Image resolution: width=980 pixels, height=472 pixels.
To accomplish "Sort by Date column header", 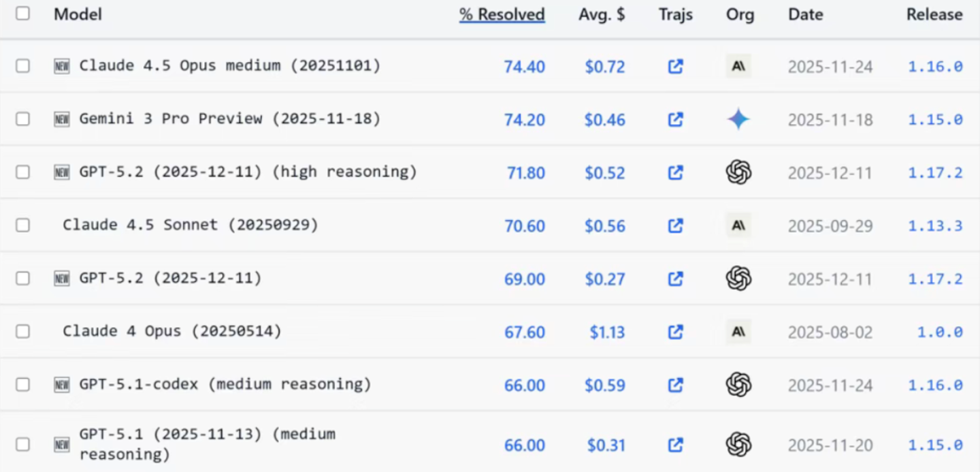I will (x=805, y=14).
